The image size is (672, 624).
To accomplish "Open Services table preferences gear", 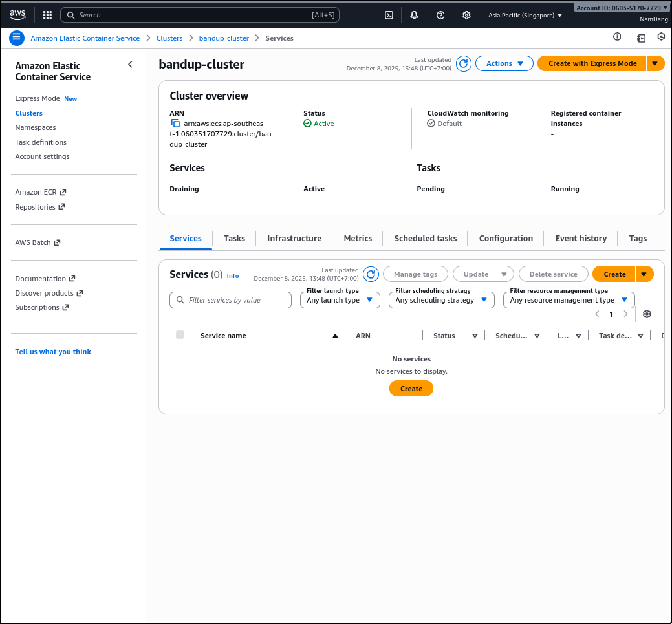I will [647, 314].
